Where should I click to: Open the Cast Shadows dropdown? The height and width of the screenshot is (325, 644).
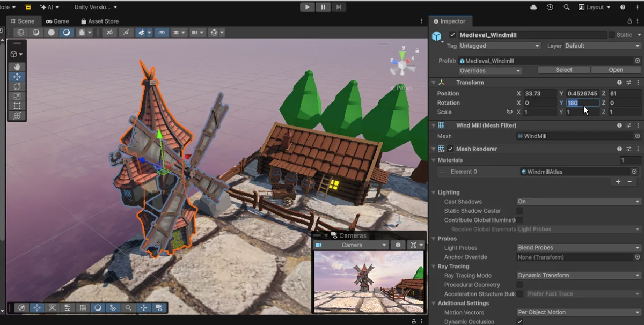pos(578,202)
